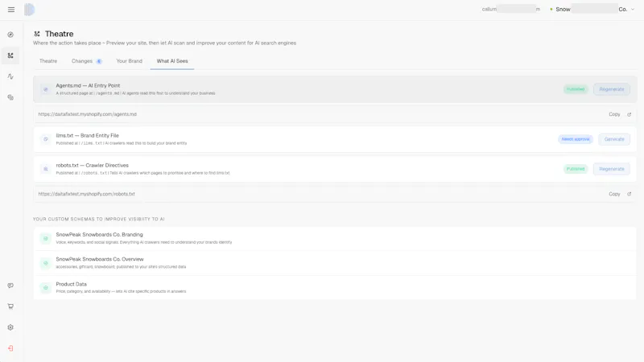Copy the robots.txt URL
Image resolution: width=644 pixels, height=362 pixels.
(614, 194)
